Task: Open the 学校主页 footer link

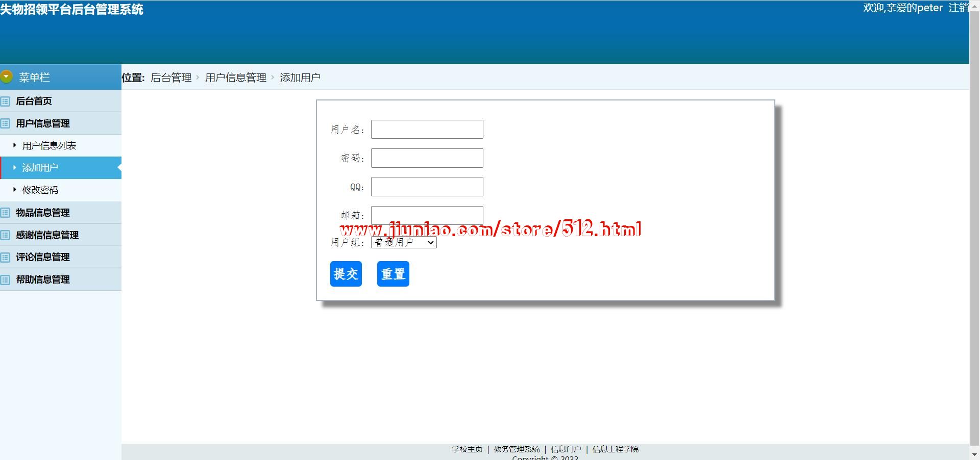Action: point(467,449)
